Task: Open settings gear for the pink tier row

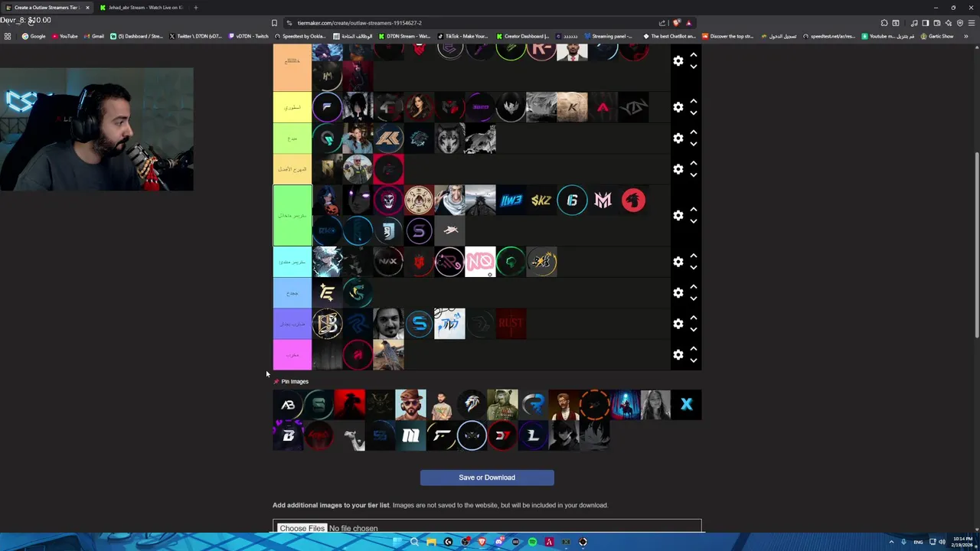Action: click(678, 355)
